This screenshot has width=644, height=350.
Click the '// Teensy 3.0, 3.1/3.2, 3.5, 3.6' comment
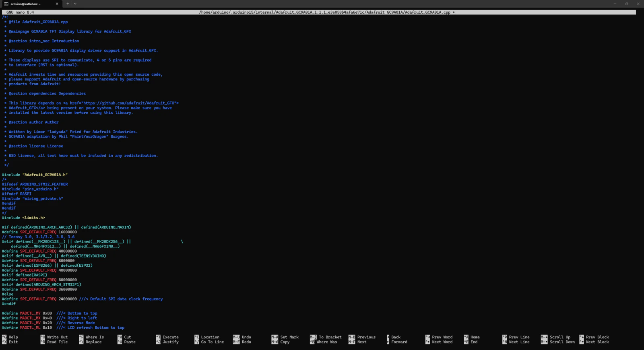click(38, 237)
